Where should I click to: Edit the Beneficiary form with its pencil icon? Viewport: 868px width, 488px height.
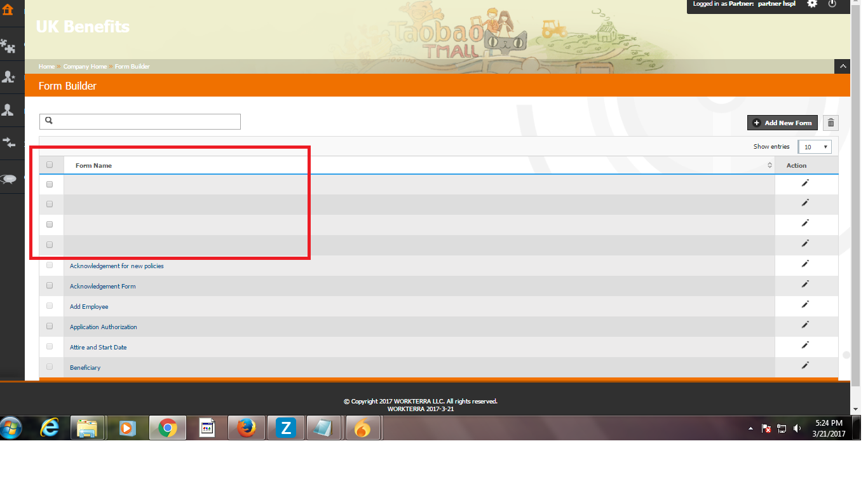805,365
